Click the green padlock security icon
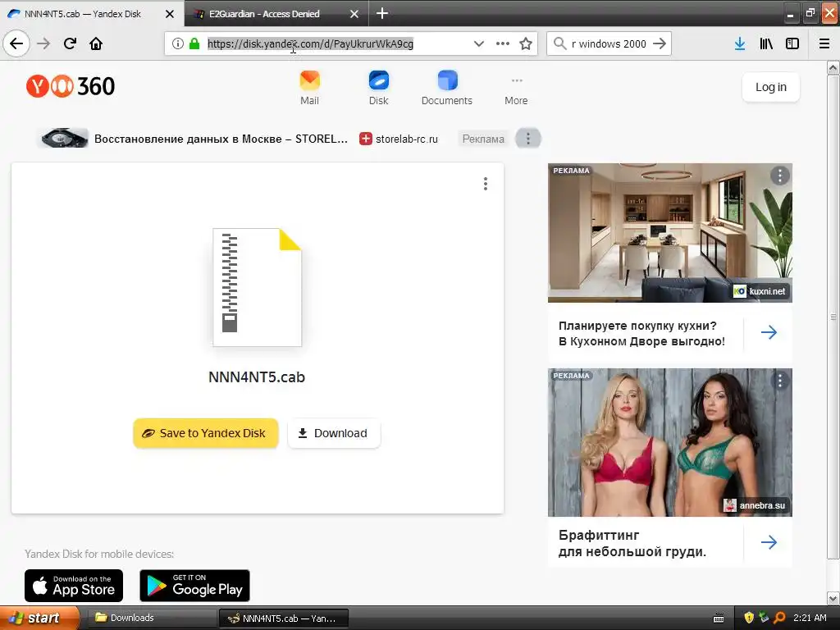This screenshot has width=840, height=630. [194, 43]
